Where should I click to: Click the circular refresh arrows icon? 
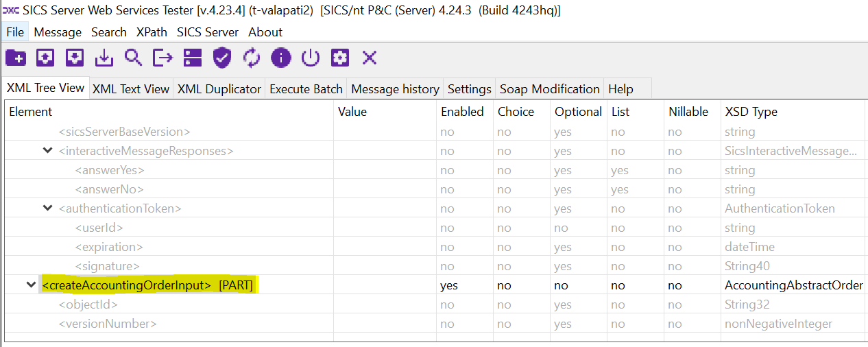252,58
